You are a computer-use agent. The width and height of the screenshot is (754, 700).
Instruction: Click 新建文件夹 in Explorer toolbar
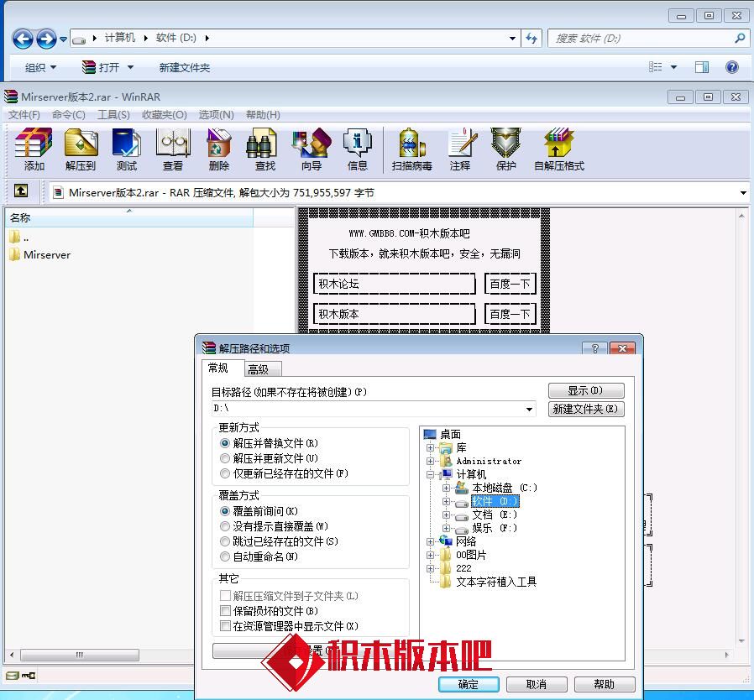point(184,67)
